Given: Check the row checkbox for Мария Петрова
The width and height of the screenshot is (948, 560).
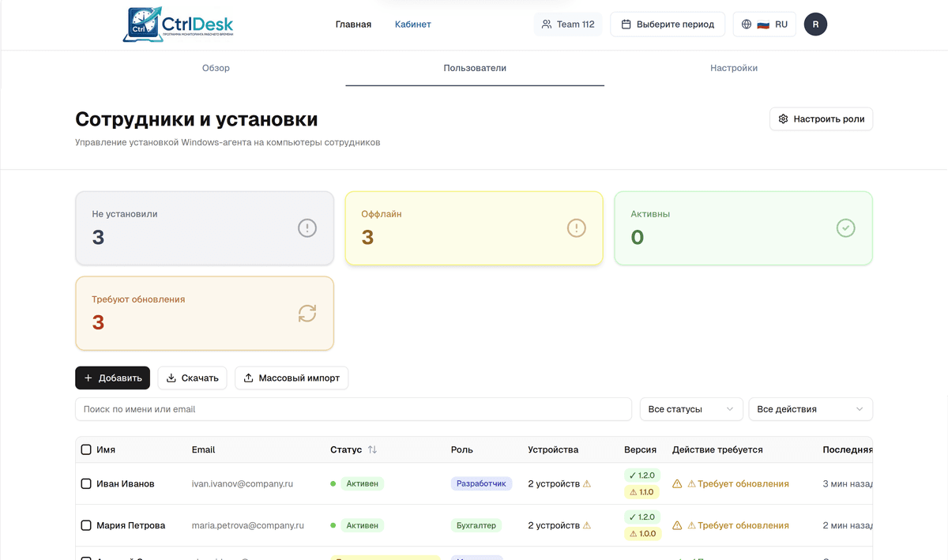Looking at the screenshot, I should pyautogui.click(x=86, y=524).
